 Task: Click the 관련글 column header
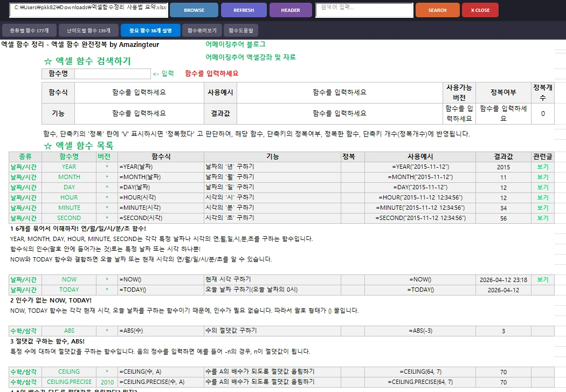[x=542, y=157]
